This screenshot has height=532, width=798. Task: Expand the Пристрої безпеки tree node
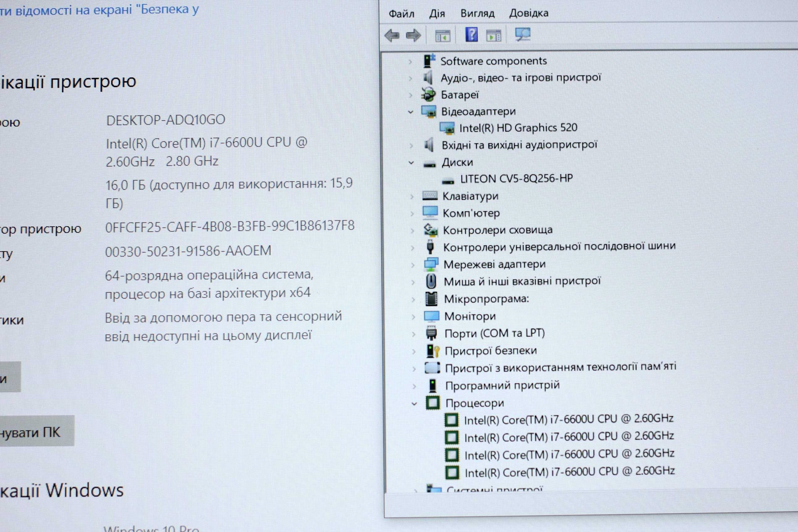pyautogui.click(x=413, y=352)
